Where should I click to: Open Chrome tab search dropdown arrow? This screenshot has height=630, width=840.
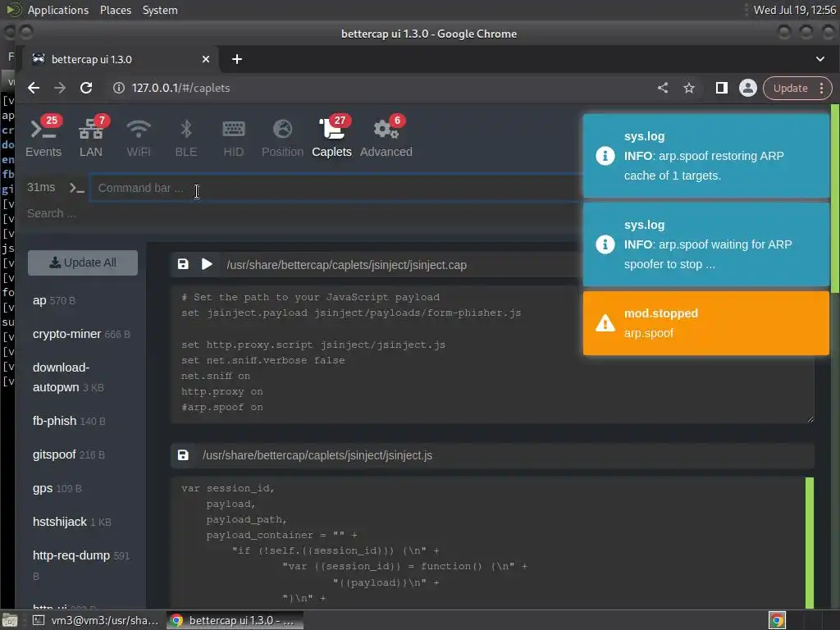click(820, 59)
